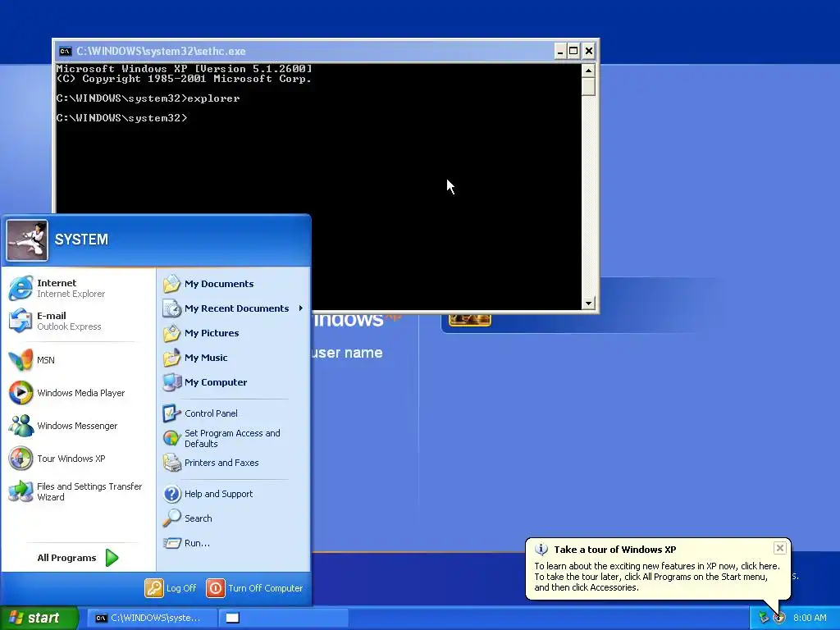Open Internet Explorer icon in Start menu
Screen dimensions: 840x630
pos(21,288)
